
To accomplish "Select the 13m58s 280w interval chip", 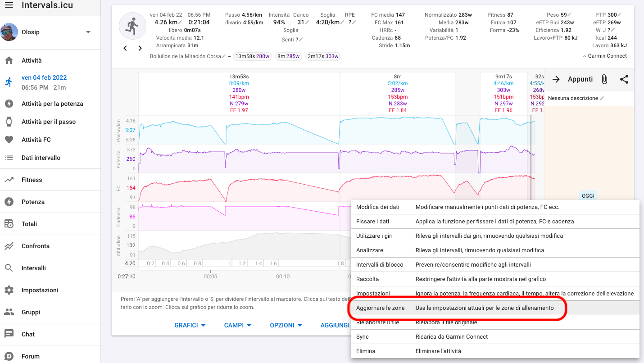I will (253, 56).
